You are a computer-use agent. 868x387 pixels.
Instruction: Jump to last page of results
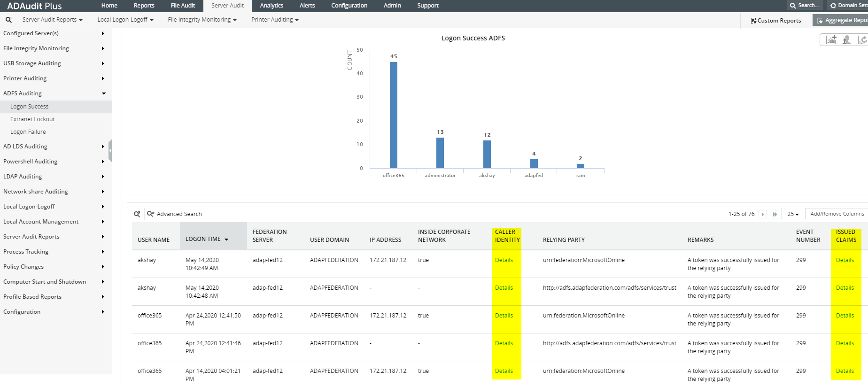tap(775, 214)
